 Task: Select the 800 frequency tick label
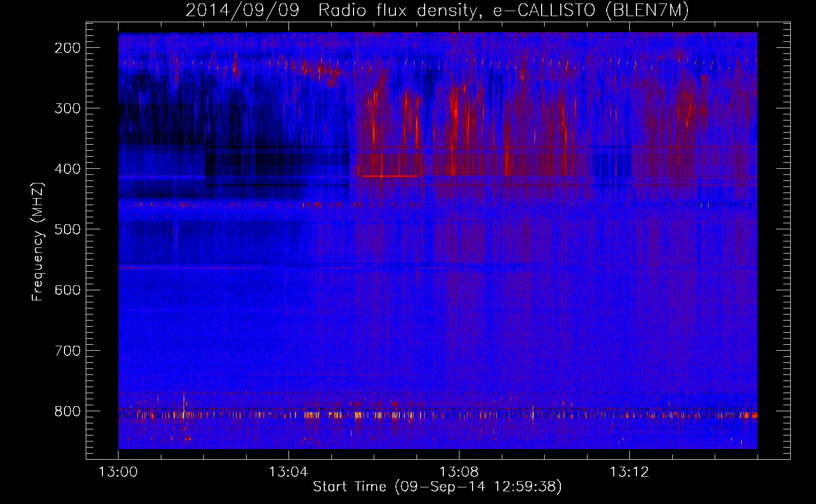pyautogui.click(x=67, y=411)
